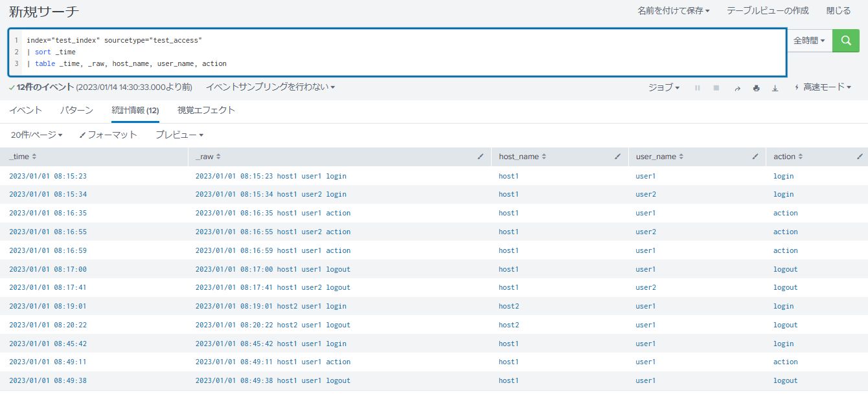Pause the running search job

697,87
